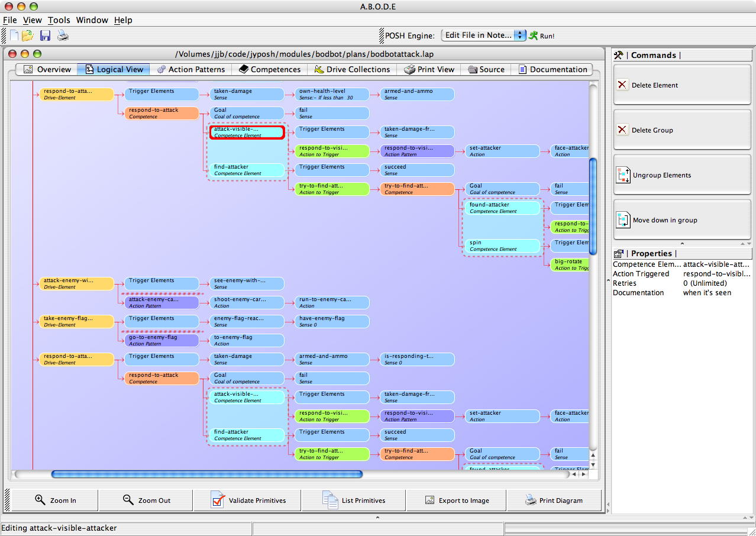This screenshot has height=536, width=756.
Task: Switch to the Drive Collections tab
Action: (352, 69)
